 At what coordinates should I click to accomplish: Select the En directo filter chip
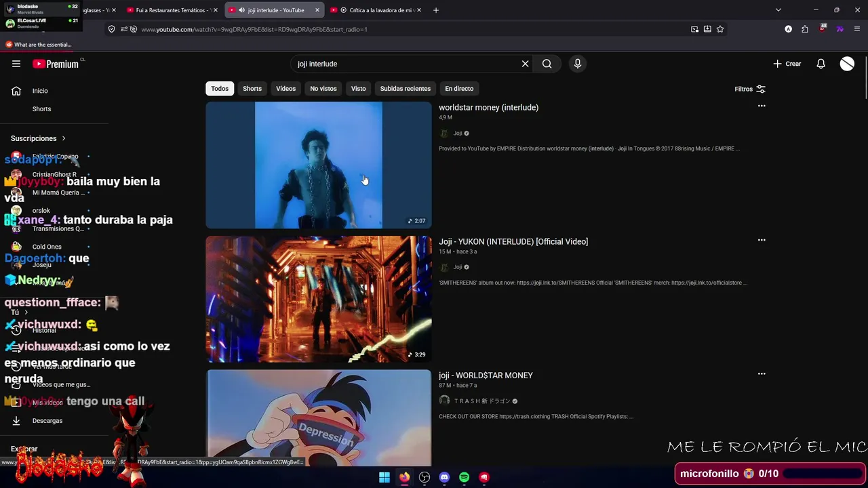pyautogui.click(x=459, y=89)
